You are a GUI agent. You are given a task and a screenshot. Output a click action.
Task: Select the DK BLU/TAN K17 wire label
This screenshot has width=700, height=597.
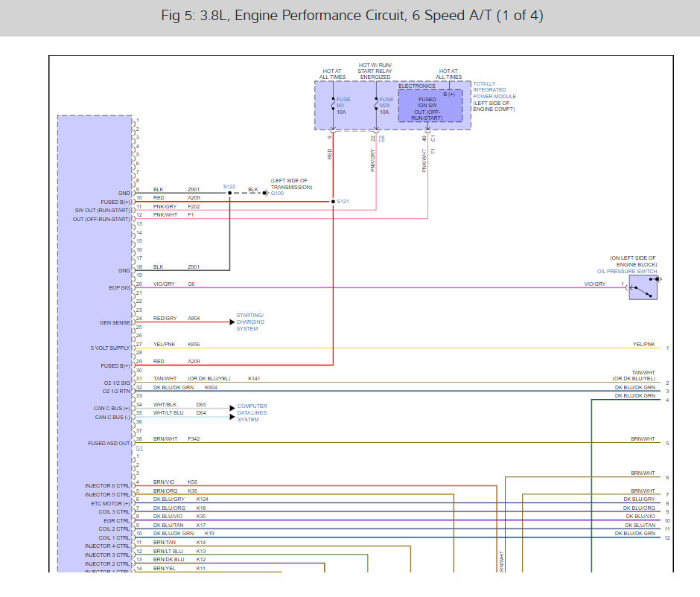click(179, 525)
